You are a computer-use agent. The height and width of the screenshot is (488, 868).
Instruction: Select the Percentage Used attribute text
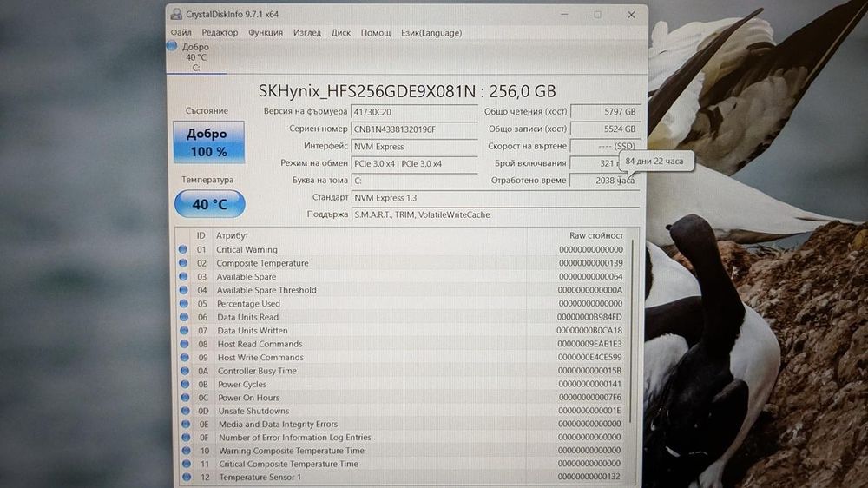point(248,304)
